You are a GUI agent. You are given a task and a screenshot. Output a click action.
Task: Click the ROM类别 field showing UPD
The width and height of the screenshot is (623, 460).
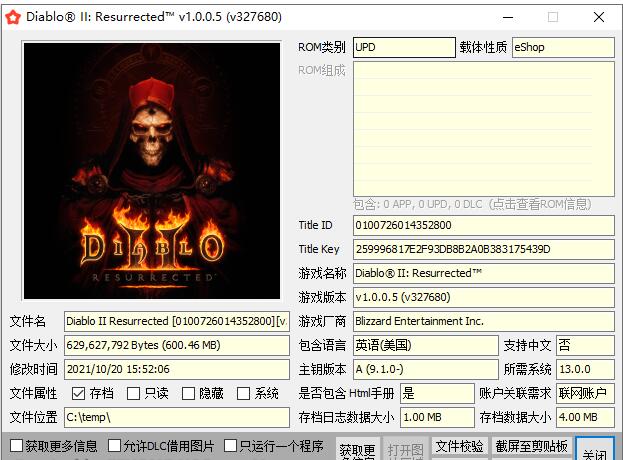(x=404, y=47)
